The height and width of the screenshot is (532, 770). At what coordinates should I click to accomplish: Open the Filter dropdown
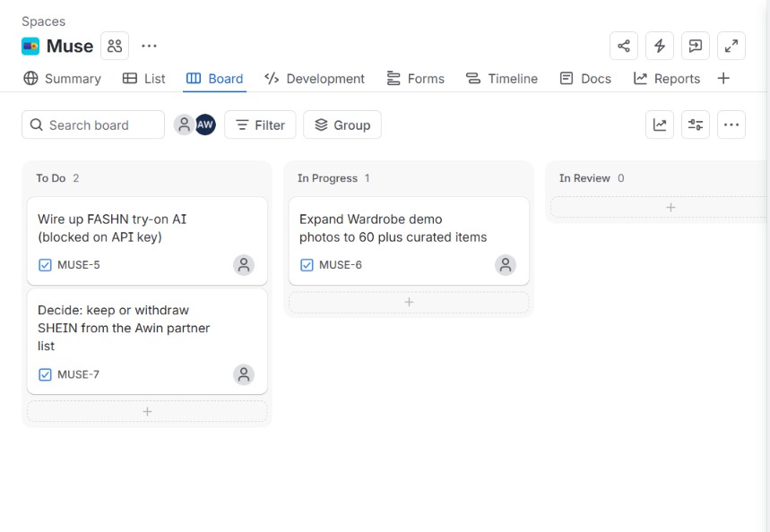tap(260, 124)
